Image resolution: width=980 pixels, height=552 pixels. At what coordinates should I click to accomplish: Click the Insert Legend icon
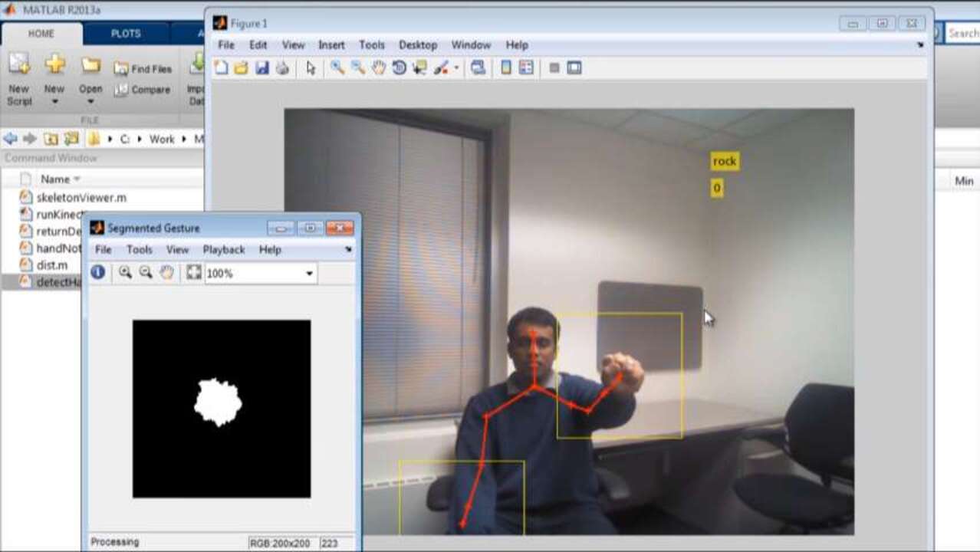pyautogui.click(x=526, y=68)
